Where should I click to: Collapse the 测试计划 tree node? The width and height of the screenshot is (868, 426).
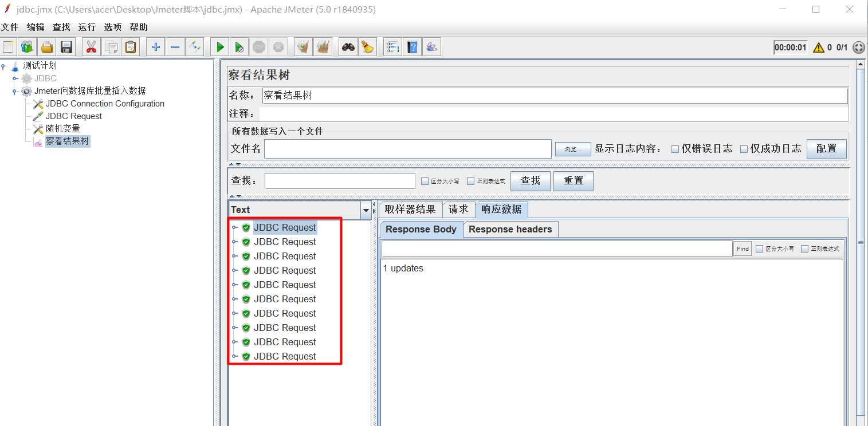3,66
